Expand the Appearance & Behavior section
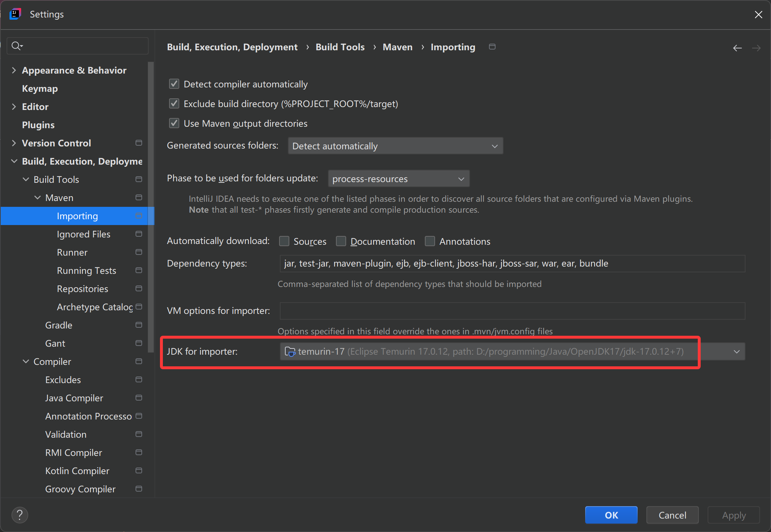The height and width of the screenshot is (532, 771). pos(14,70)
